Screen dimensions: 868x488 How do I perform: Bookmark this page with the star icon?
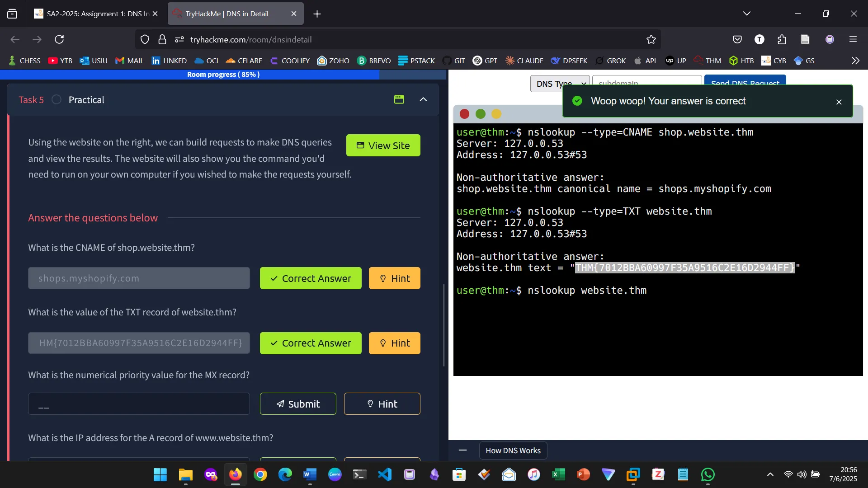tap(651, 39)
